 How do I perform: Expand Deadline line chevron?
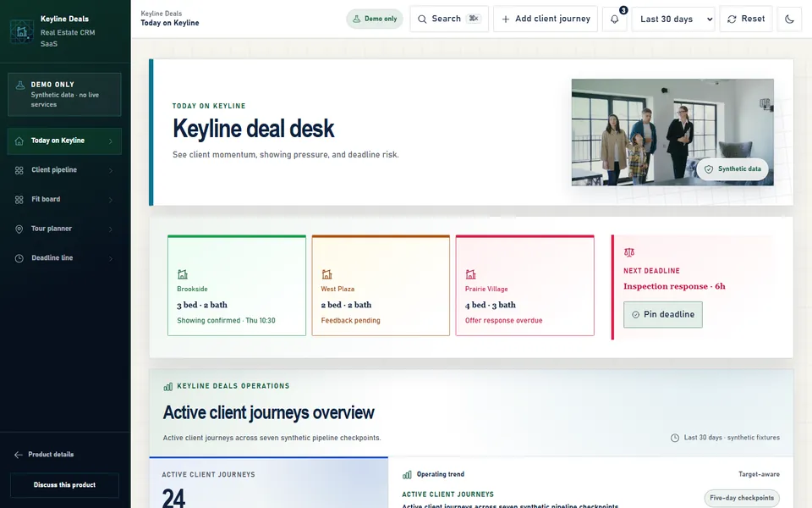tap(110, 259)
